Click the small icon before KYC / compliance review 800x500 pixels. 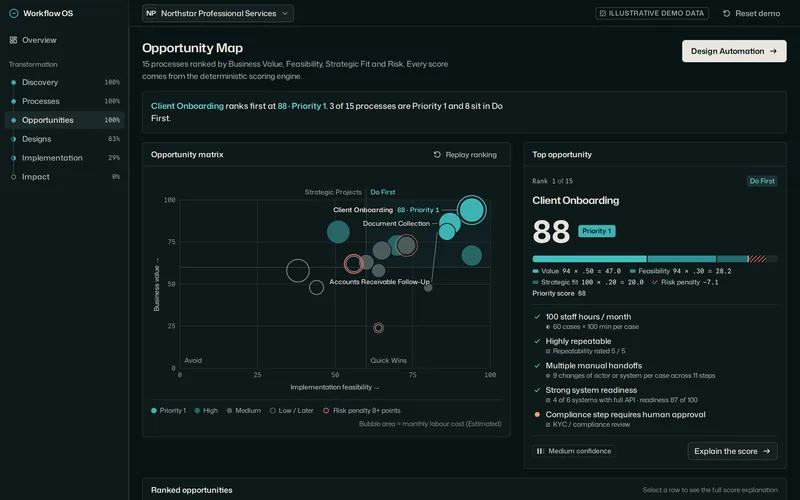pyautogui.click(x=548, y=425)
